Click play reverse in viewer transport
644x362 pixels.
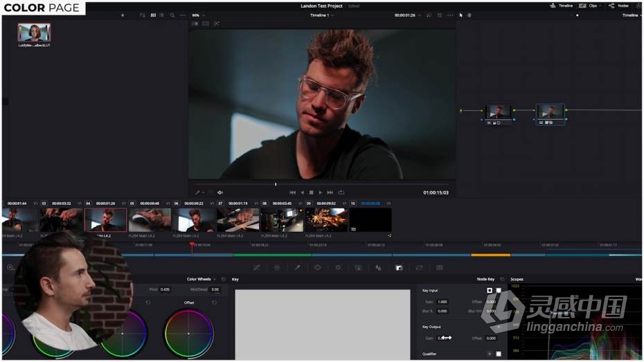[x=303, y=192]
